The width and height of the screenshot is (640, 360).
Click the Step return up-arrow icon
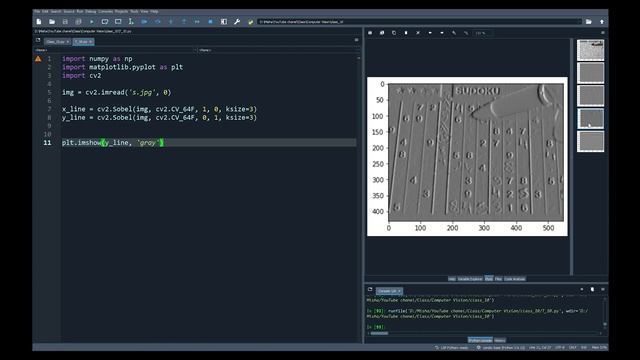(184, 22)
